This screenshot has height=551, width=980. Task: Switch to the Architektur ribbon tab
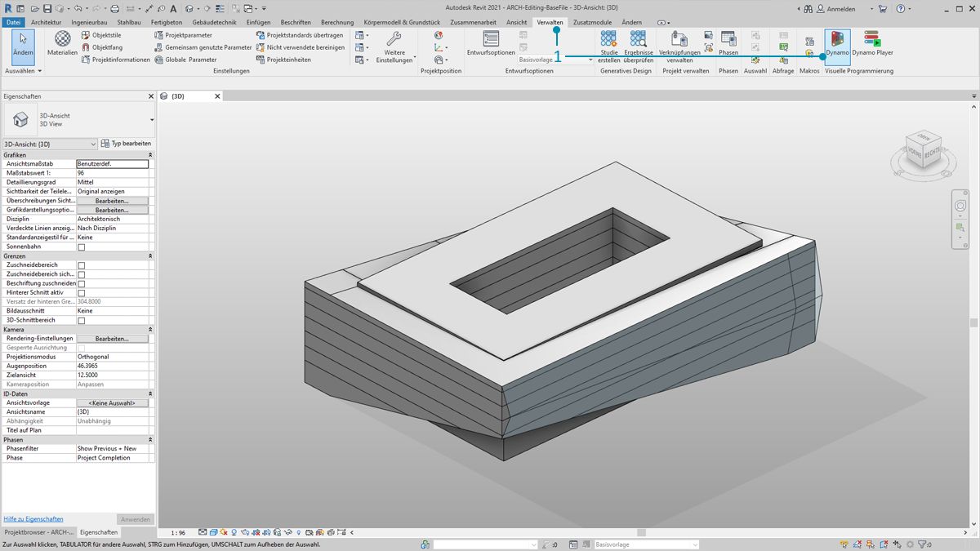tap(47, 22)
